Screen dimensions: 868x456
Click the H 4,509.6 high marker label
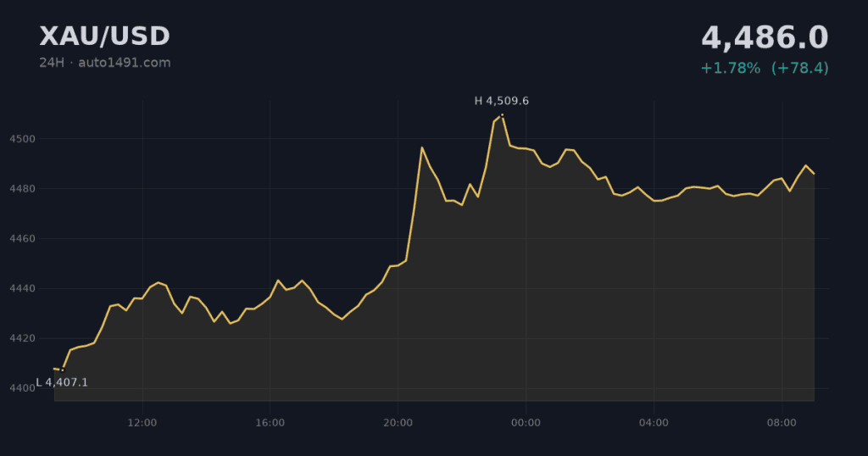tap(502, 101)
